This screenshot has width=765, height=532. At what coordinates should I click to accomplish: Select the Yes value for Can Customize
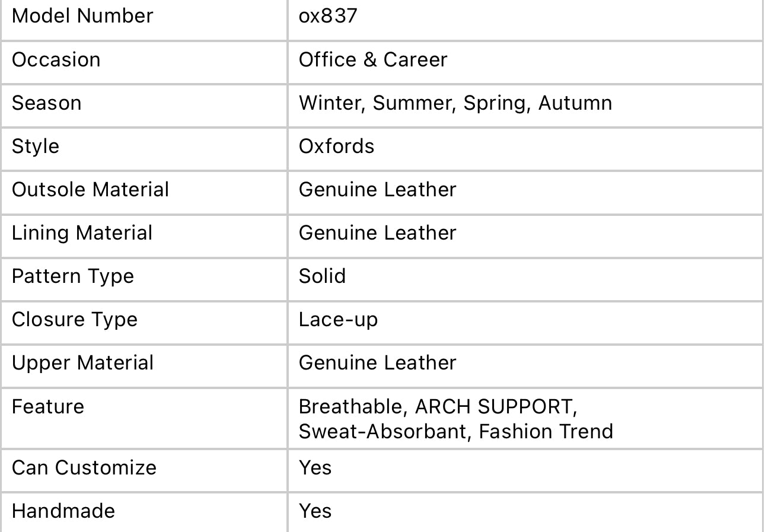tap(315, 468)
